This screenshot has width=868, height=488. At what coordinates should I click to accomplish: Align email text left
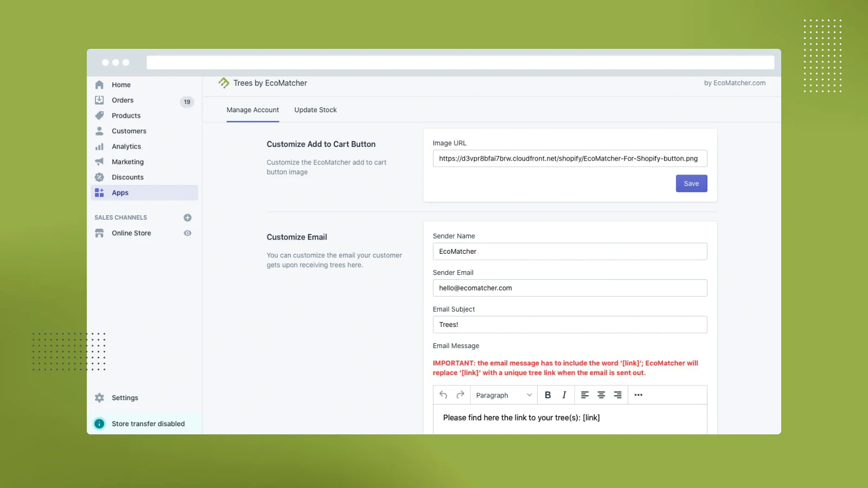[585, 395]
